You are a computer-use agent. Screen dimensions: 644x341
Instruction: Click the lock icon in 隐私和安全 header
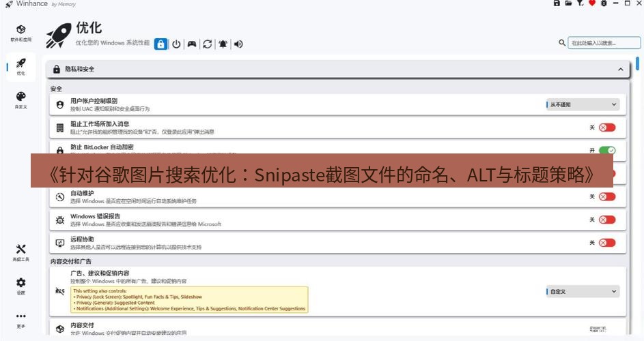[57, 70]
